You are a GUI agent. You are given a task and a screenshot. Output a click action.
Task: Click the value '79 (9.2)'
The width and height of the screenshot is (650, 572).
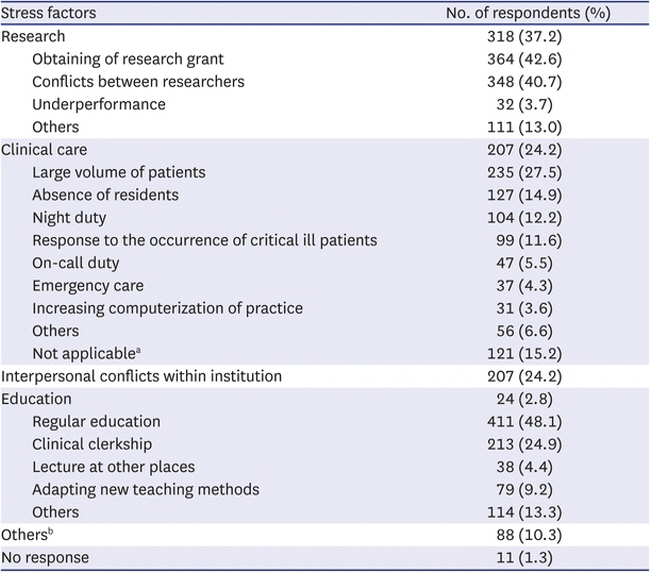524,490
